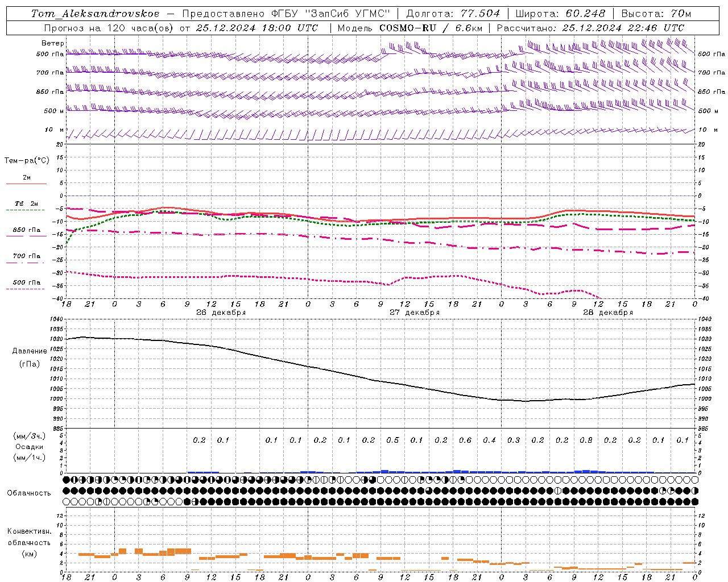Select the latitude value Широта: 60.248
The width and height of the screenshot is (728, 582).
point(560,14)
